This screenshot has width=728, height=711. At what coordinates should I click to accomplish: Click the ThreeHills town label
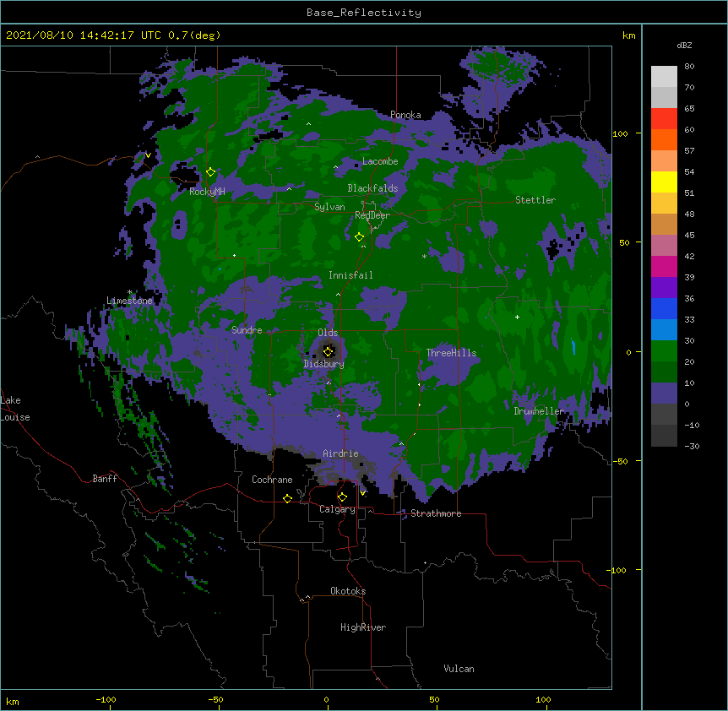(x=451, y=353)
